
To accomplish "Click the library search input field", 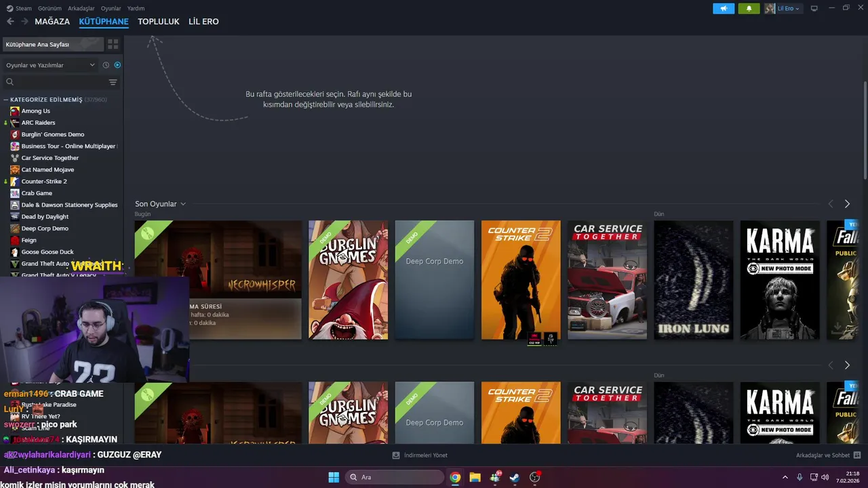I will [x=61, y=82].
